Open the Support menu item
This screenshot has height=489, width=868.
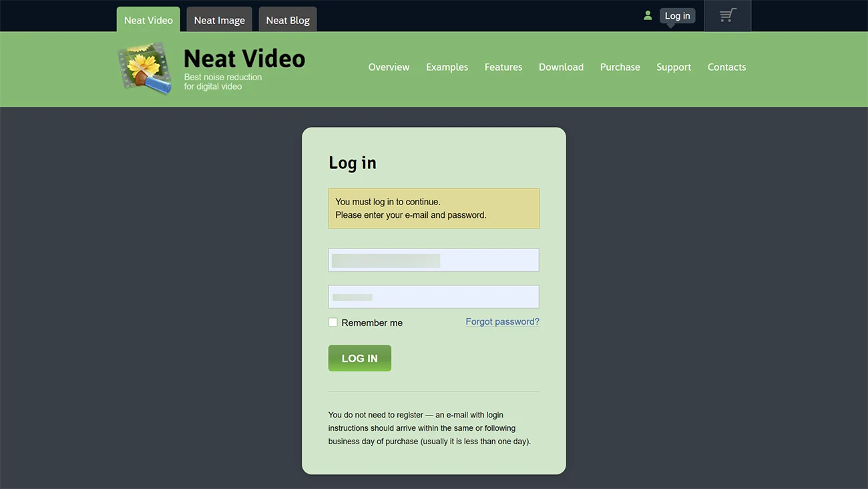point(674,67)
